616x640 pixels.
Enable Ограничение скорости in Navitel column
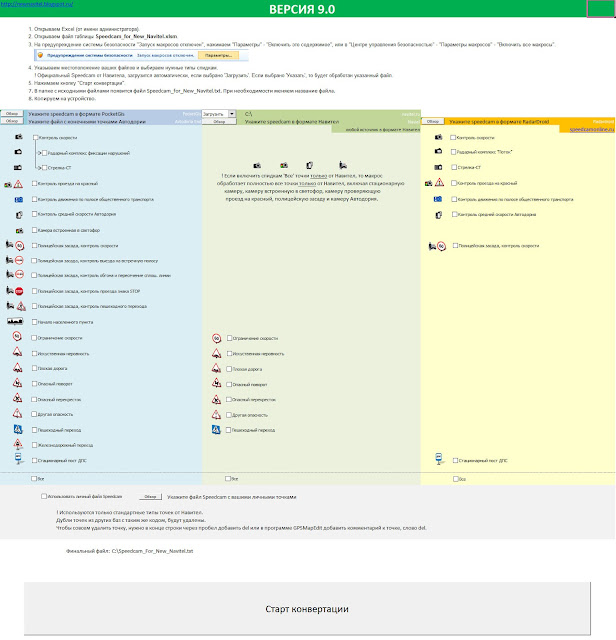click(x=229, y=338)
